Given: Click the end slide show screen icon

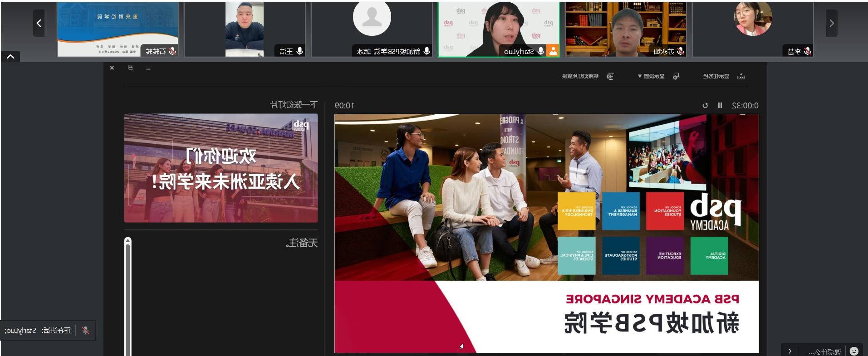Looking at the screenshot, I should pyautogui.click(x=610, y=76).
